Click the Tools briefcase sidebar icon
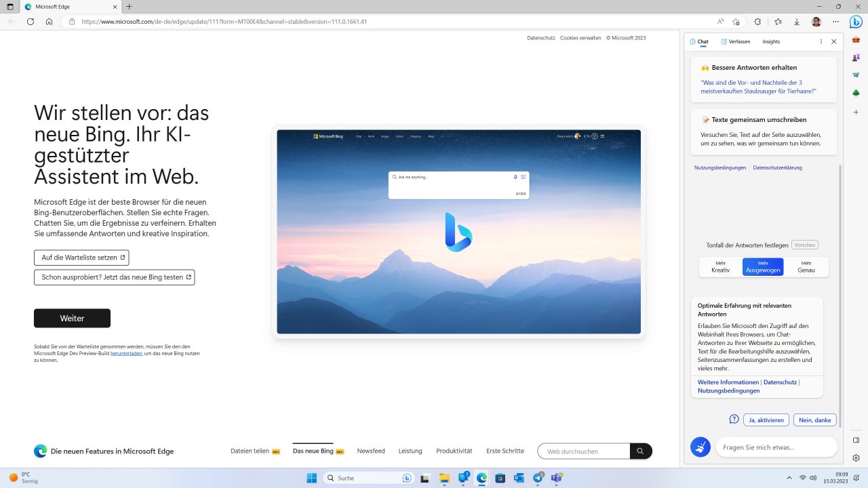Viewport: 868px width, 488px height. pyautogui.click(x=856, y=39)
